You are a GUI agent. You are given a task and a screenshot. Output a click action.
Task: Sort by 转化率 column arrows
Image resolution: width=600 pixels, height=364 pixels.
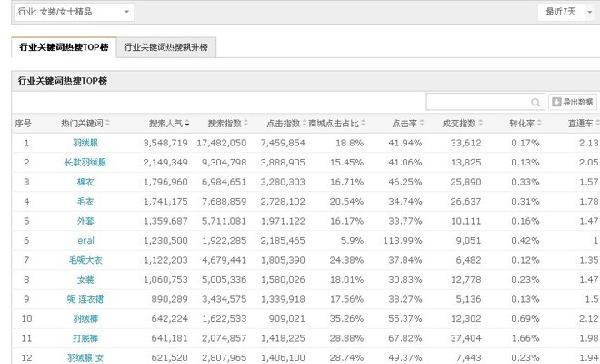[x=539, y=123]
